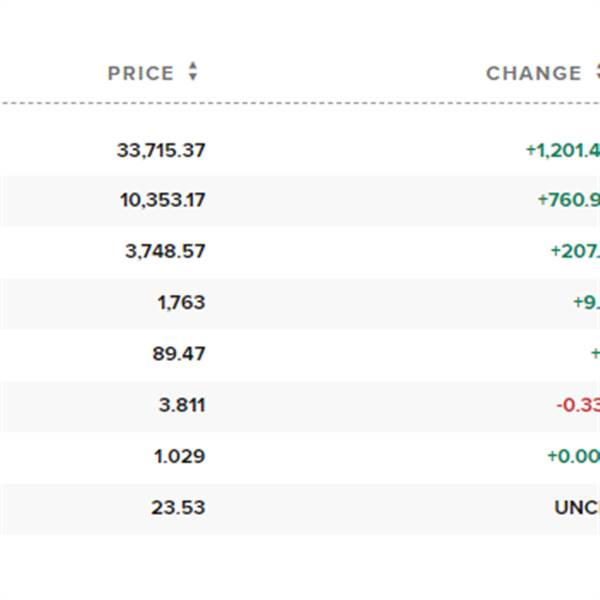Select the change value beside 1.029
This screenshot has width=600, height=600.
pyautogui.click(x=573, y=456)
